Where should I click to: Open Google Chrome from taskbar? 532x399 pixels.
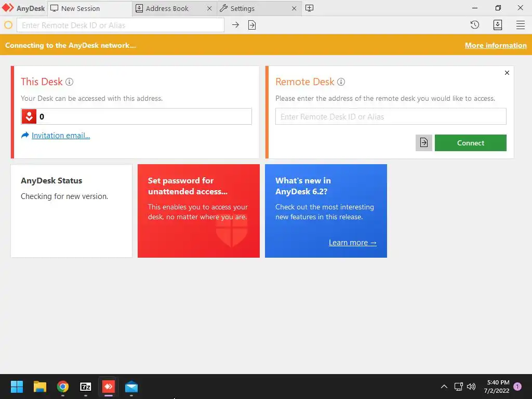(x=63, y=387)
